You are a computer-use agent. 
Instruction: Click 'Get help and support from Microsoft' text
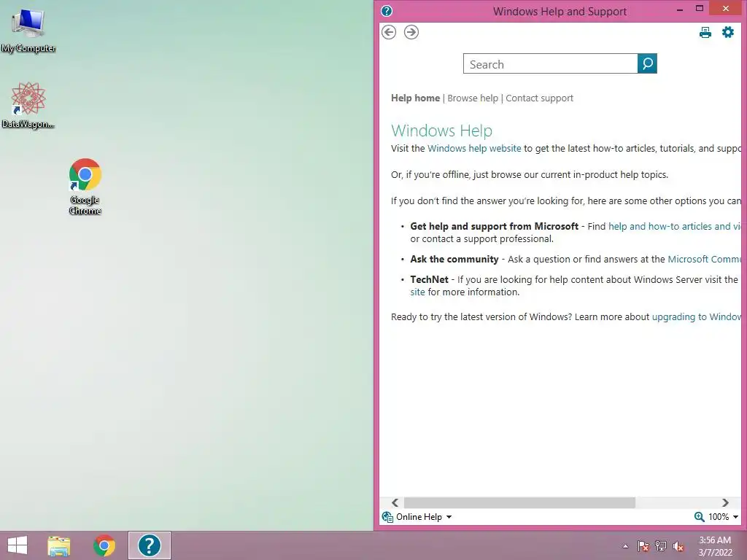494,227
